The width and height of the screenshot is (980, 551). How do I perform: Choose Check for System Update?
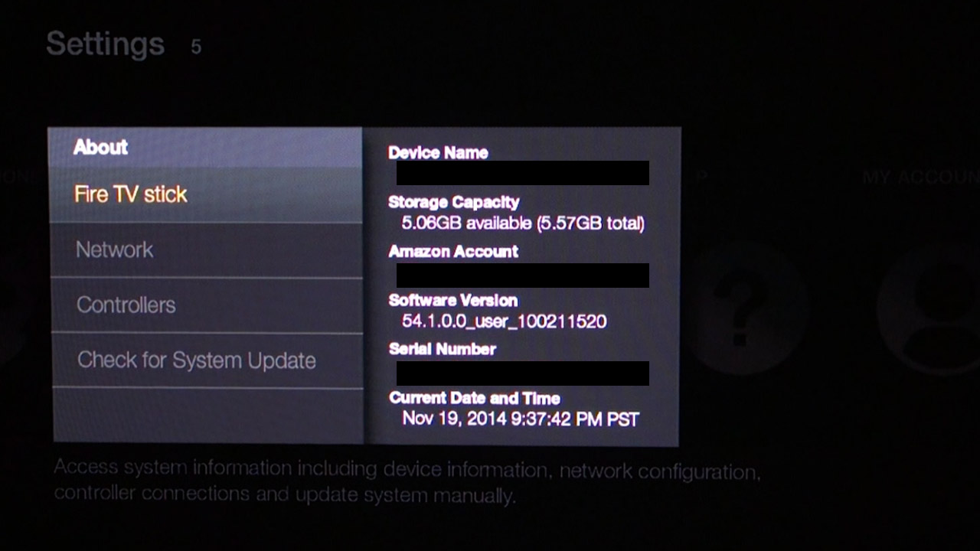coord(206,360)
